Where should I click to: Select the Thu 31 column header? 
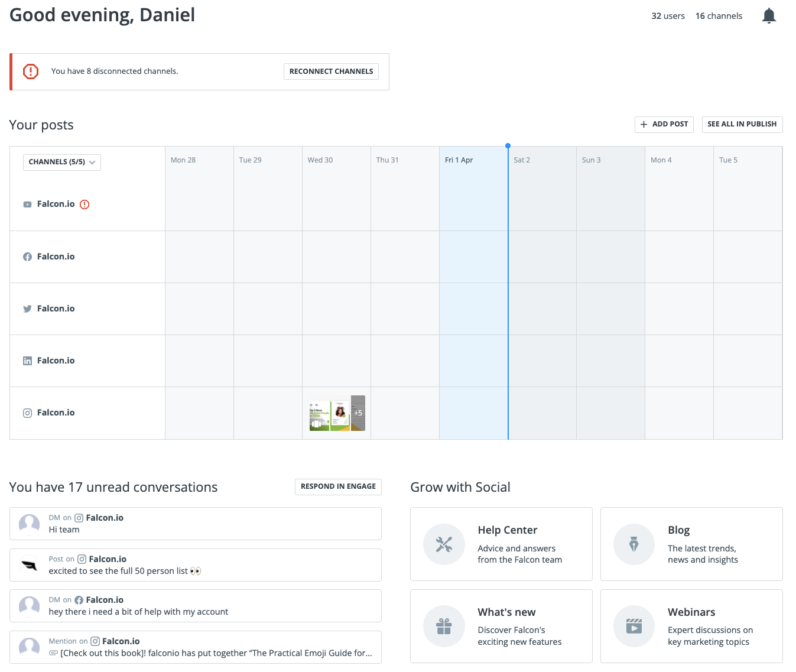388,160
